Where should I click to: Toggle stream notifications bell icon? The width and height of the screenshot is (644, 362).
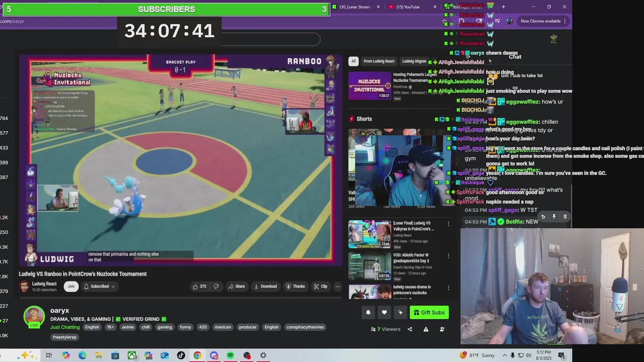[368, 313]
